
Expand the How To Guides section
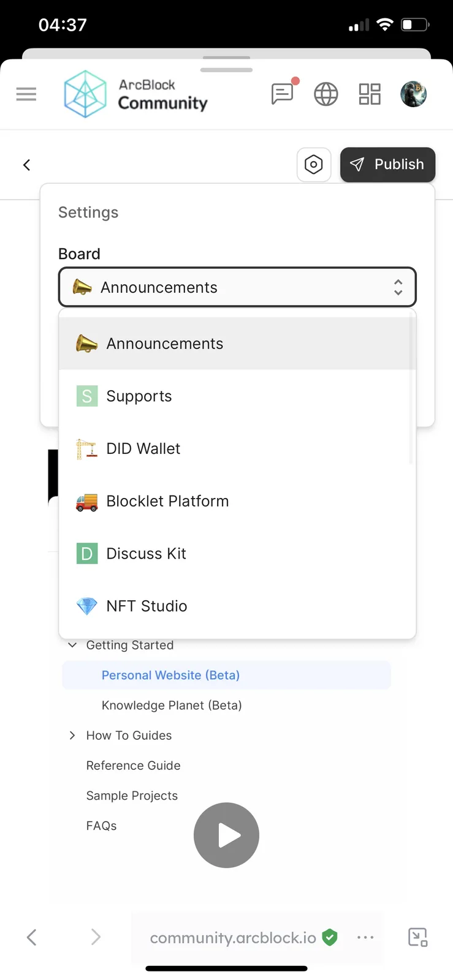click(72, 735)
